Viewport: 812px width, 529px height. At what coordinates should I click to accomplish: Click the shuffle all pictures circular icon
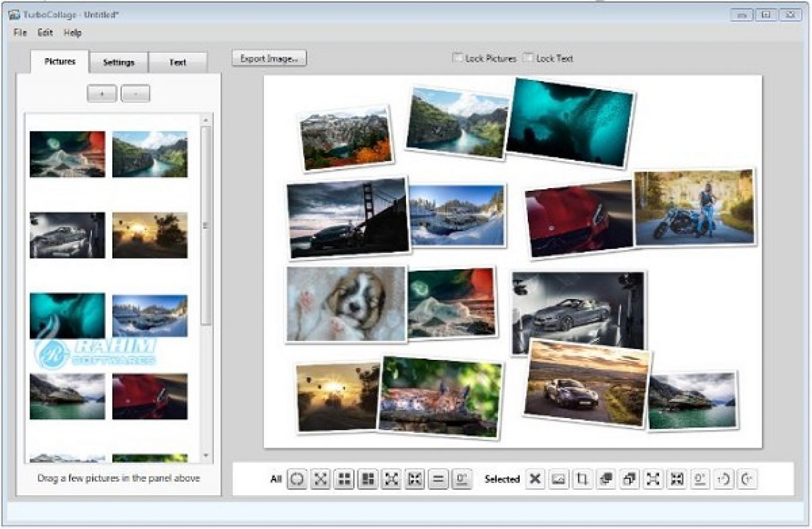point(297,479)
